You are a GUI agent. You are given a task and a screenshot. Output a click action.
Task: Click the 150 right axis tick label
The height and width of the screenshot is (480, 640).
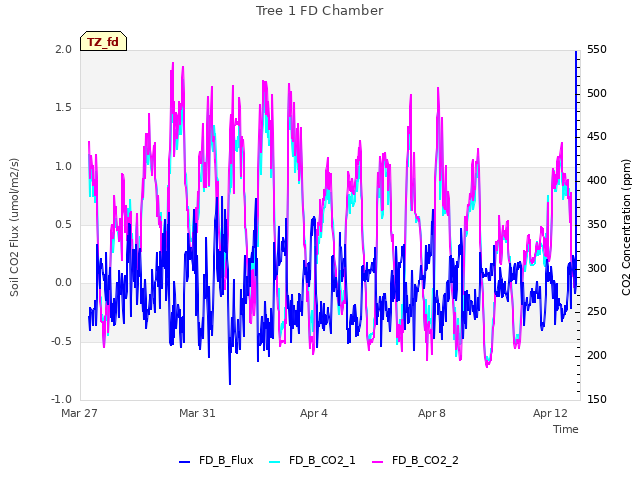tap(597, 399)
